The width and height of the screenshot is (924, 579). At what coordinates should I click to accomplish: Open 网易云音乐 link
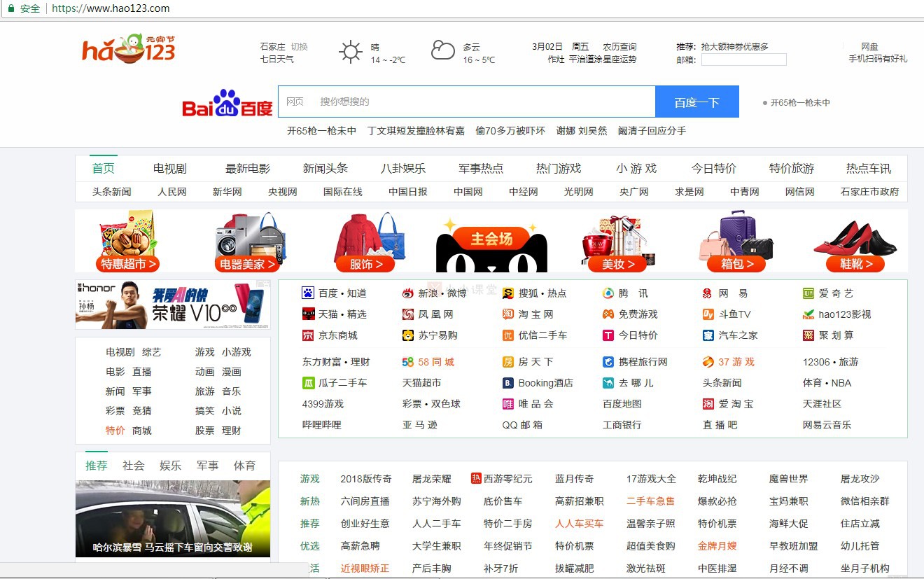coord(827,425)
